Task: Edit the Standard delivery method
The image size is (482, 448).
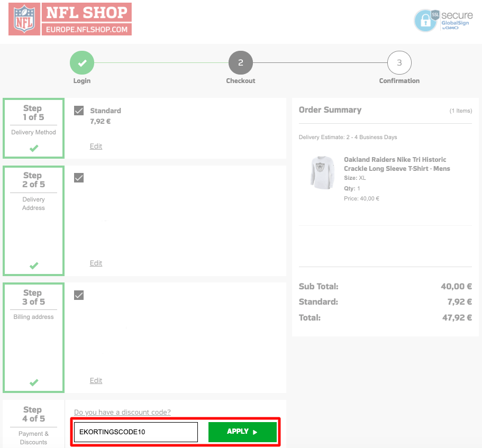Action: 96,147
